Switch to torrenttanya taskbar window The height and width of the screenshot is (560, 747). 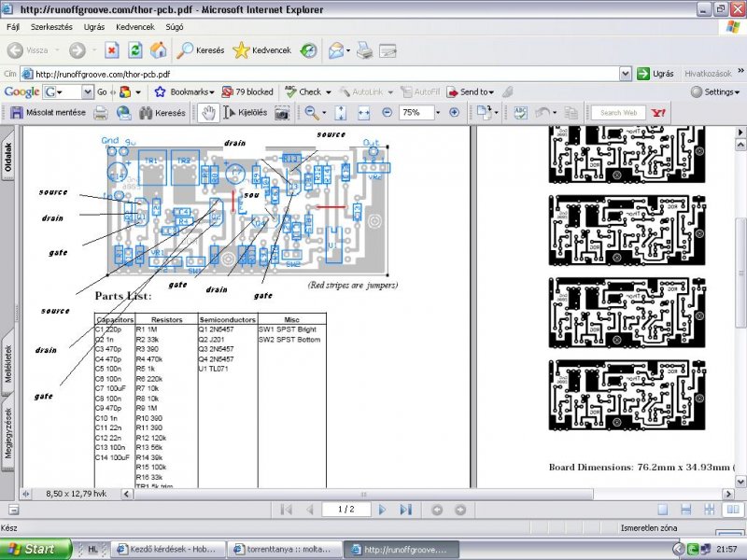point(285,550)
